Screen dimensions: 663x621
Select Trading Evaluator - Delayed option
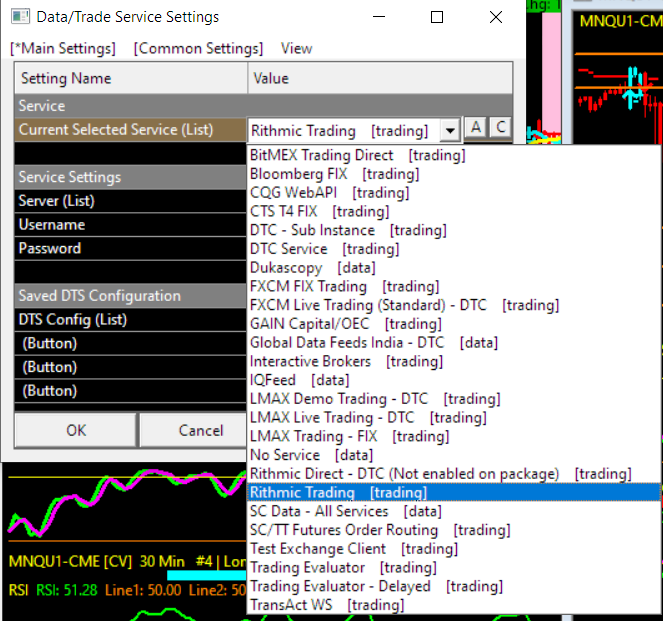click(453, 586)
